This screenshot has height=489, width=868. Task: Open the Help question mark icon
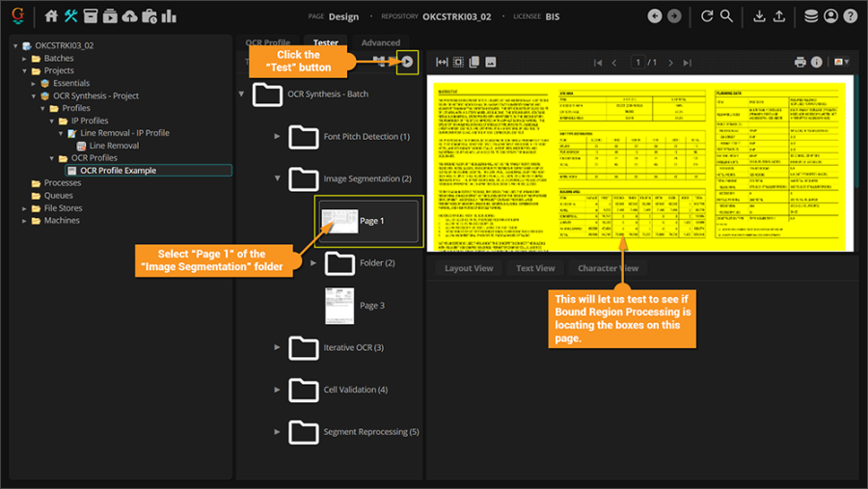pyautogui.click(x=851, y=16)
